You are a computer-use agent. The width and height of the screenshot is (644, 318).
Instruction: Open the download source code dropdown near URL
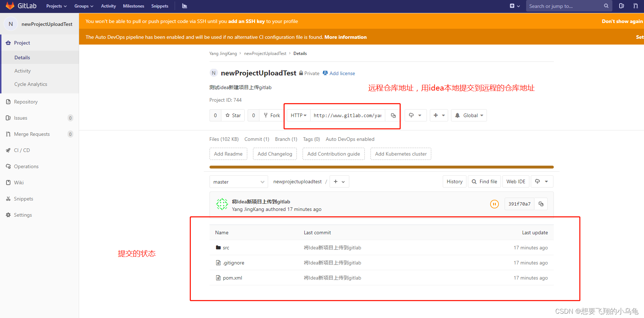(415, 115)
